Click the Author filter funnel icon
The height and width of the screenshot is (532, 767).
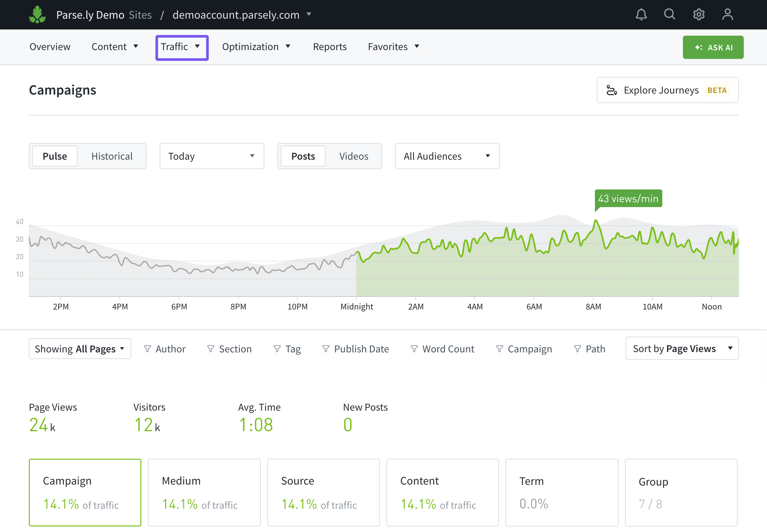click(147, 349)
